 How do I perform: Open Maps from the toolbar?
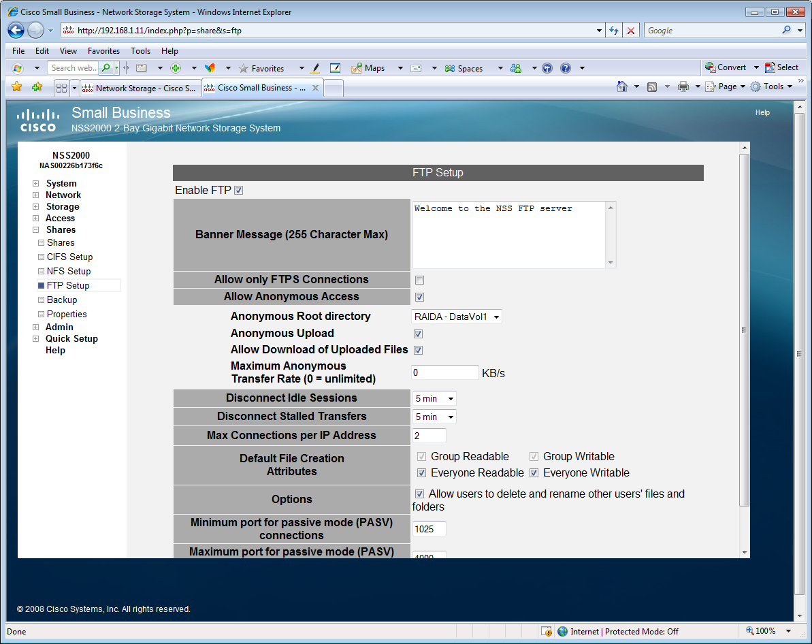pyautogui.click(x=368, y=68)
